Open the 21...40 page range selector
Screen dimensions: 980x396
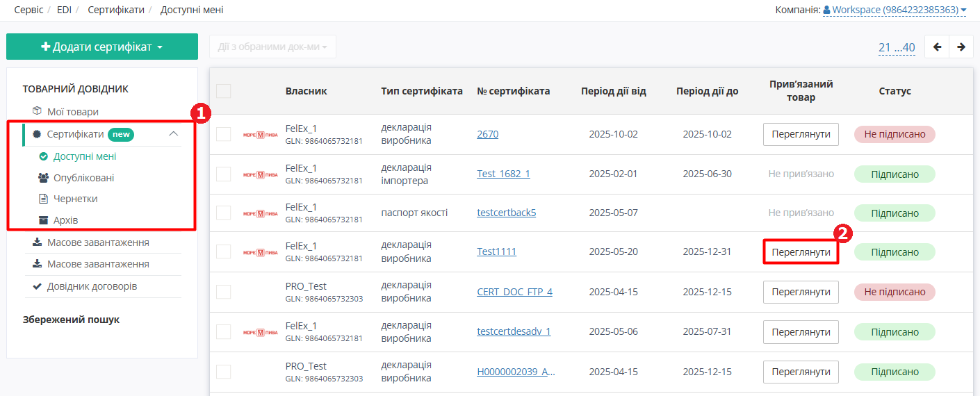(x=897, y=47)
